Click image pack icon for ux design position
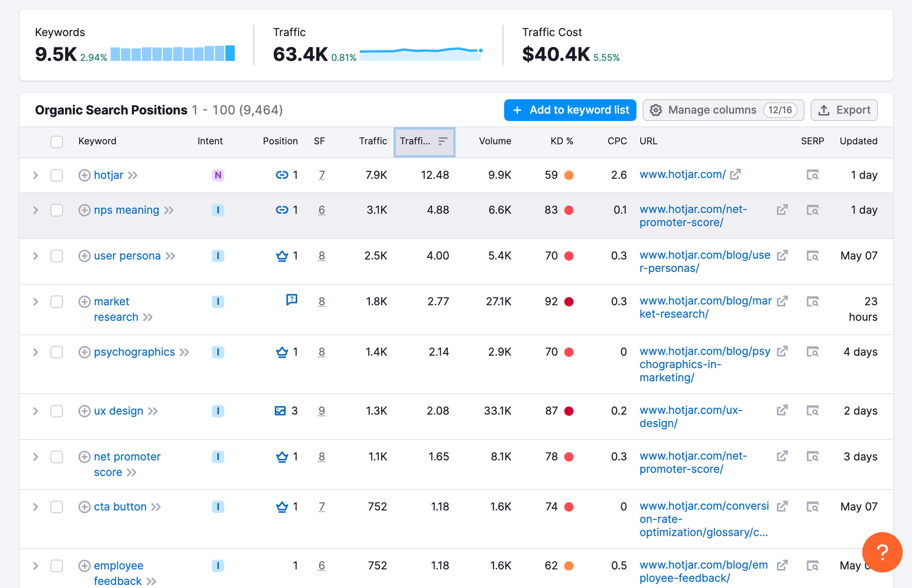The height and width of the screenshot is (588, 912). point(280,411)
